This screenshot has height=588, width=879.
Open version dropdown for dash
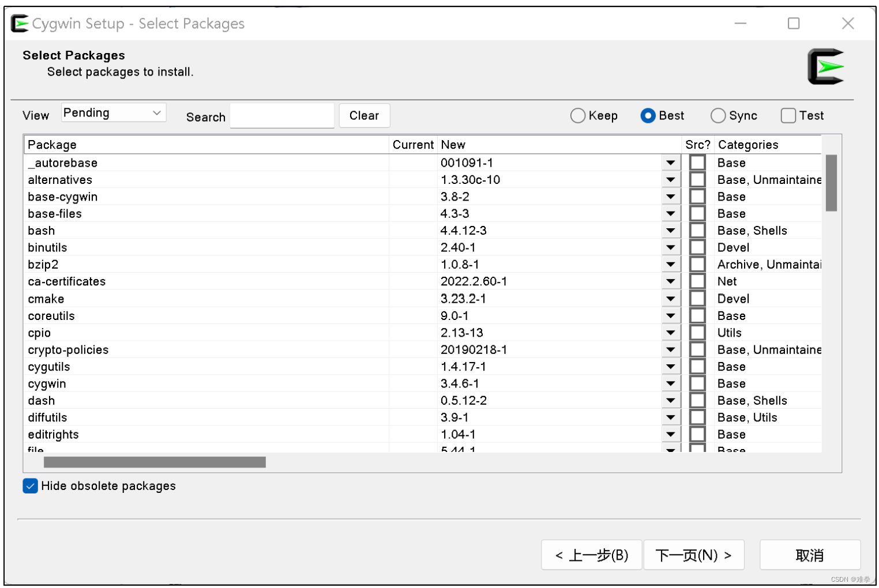(x=670, y=401)
